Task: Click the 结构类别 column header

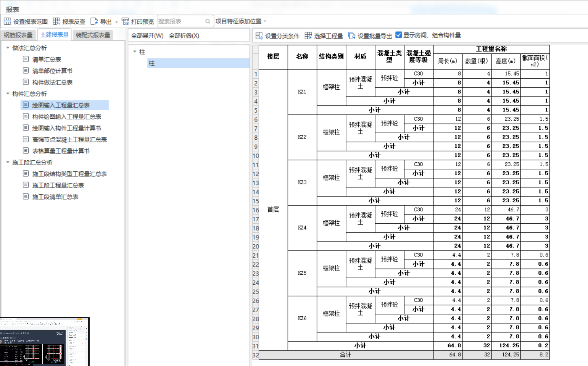Action: 331,57
